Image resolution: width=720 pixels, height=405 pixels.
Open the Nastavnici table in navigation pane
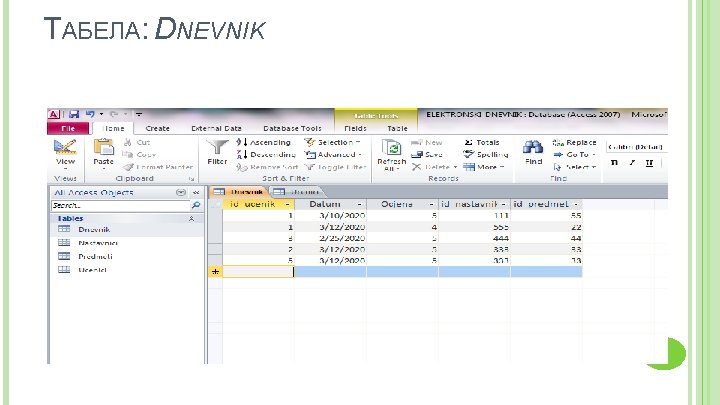pyautogui.click(x=127, y=243)
